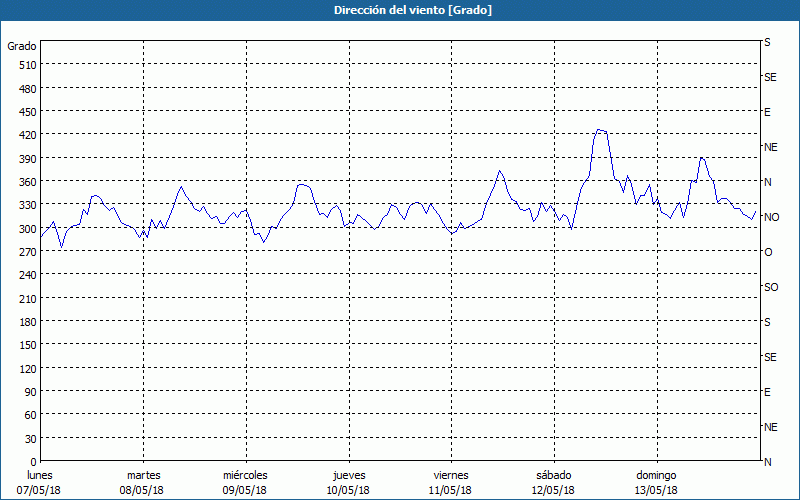This screenshot has height=500, width=800.
Task: Click the 240 value on the degree axis
Action: click(29, 276)
